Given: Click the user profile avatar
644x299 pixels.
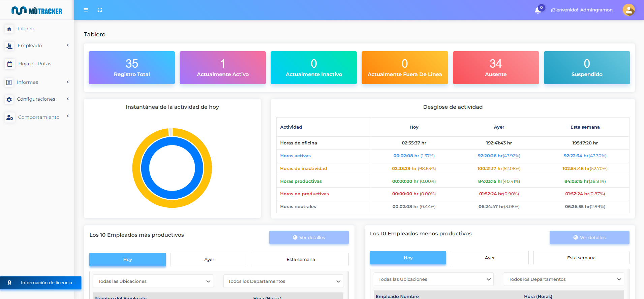Looking at the screenshot, I should pos(628,10).
